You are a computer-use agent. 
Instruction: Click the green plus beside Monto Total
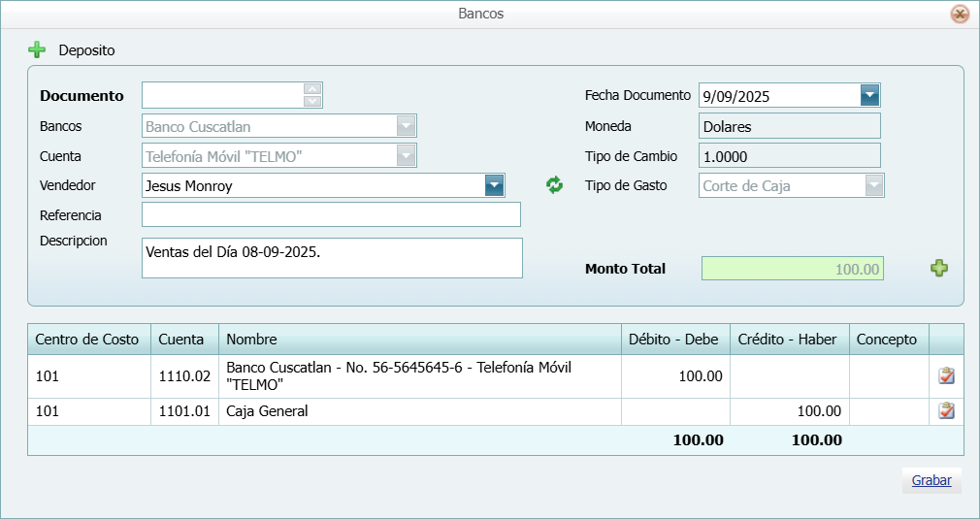(939, 269)
